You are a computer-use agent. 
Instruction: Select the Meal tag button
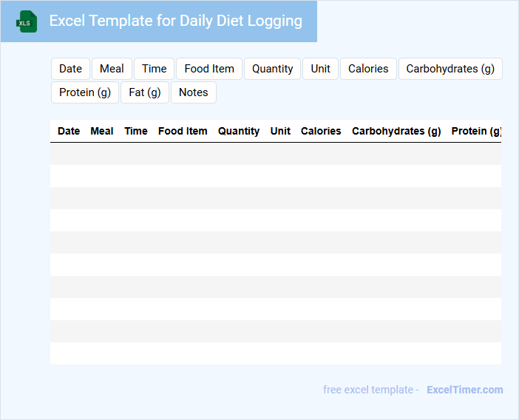[x=112, y=69]
